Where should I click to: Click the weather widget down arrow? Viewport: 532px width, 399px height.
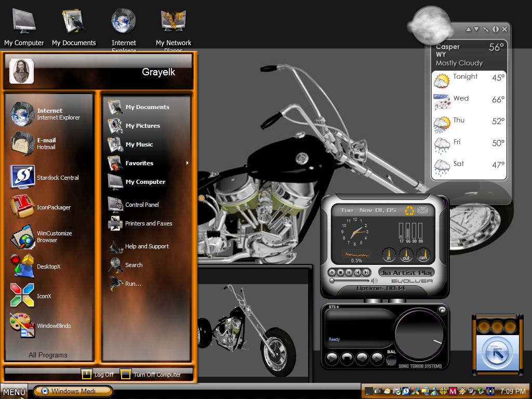click(476, 29)
